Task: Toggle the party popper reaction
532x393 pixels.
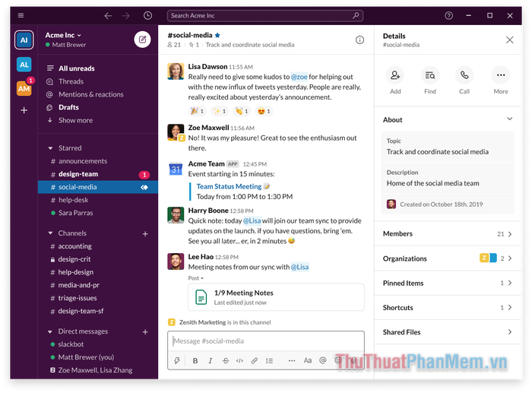Action: (x=197, y=111)
